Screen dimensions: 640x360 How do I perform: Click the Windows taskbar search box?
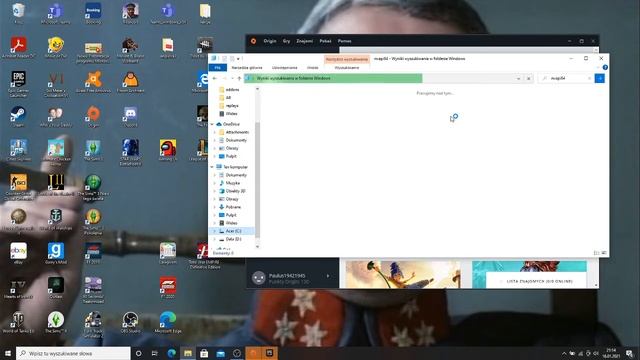pyautogui.click(x=73, y=353)
